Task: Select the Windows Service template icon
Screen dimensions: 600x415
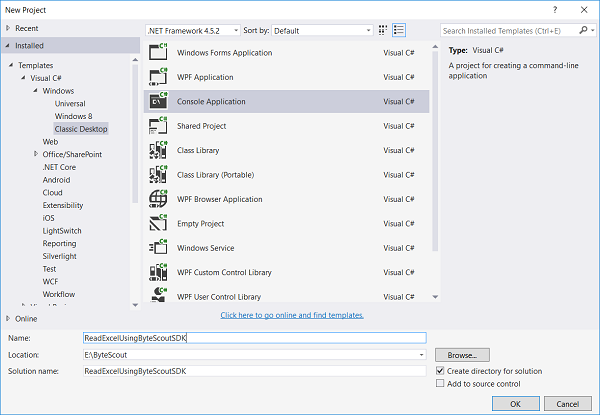Action: click(x=158, y=248)
